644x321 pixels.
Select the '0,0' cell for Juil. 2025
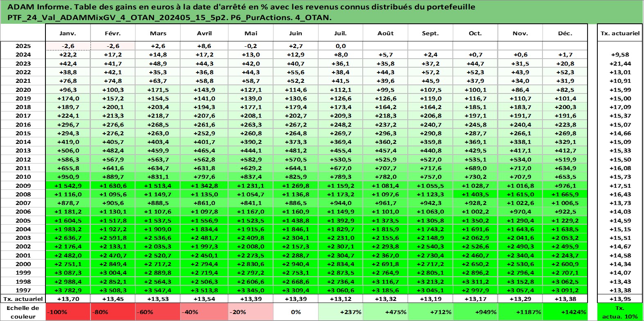pyautogui.click(x=341, y=46)
